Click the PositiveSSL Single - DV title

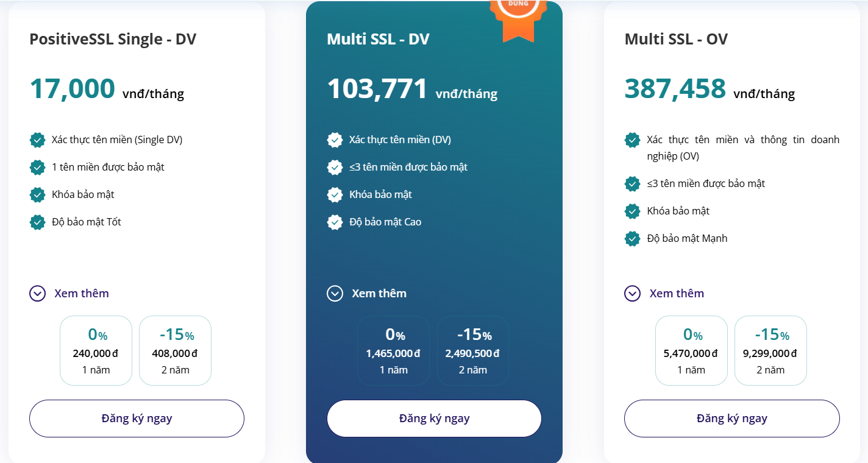coord(113,40)
